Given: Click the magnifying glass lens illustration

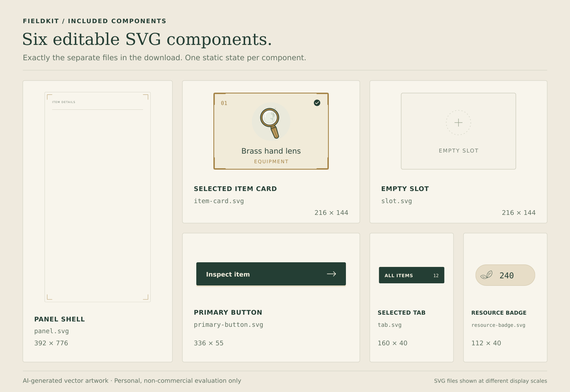Looking at the screenshot, I should click(x=270, y=123).
